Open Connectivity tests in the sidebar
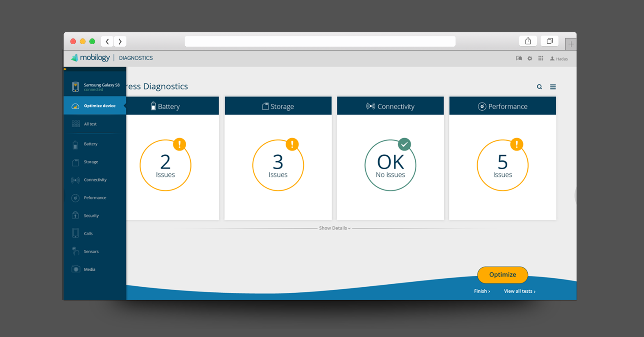This screenshot has width=644, height=337. [x=95, y=180]
